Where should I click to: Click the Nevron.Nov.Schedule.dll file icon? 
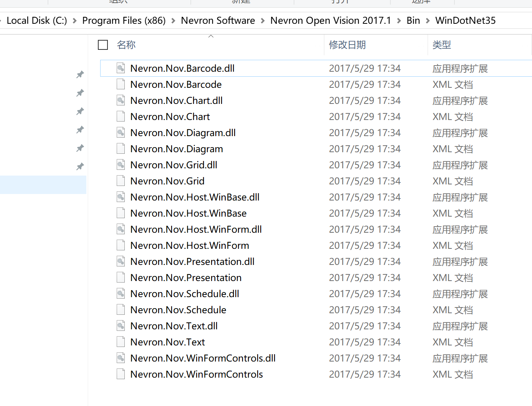point(121,294)
